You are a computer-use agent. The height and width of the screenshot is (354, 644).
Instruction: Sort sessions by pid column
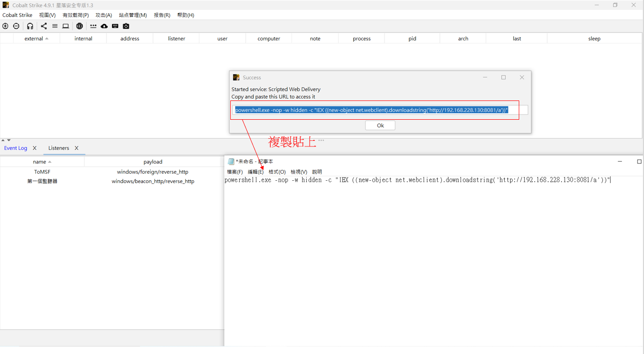coord(412,38)
